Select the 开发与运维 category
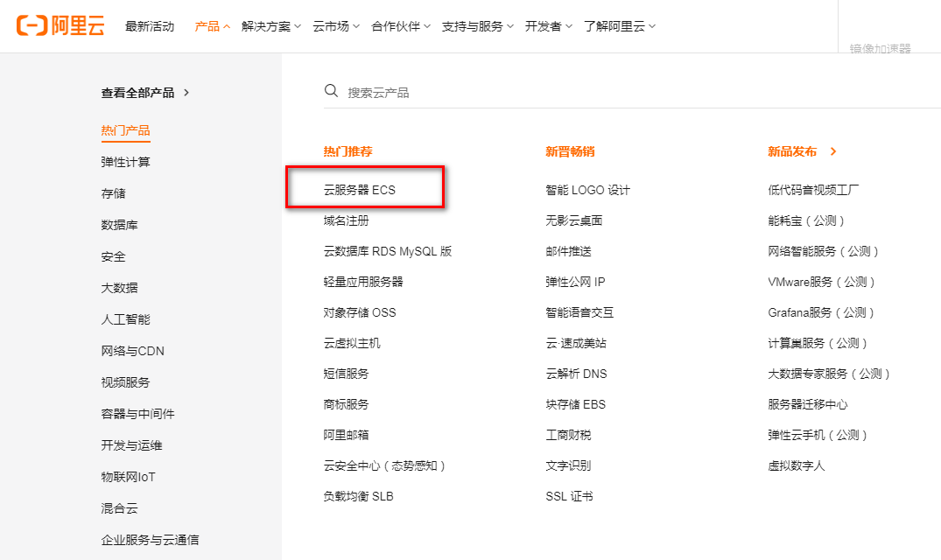This screenshot has height=560, width=941. click(x=131, y=445)
